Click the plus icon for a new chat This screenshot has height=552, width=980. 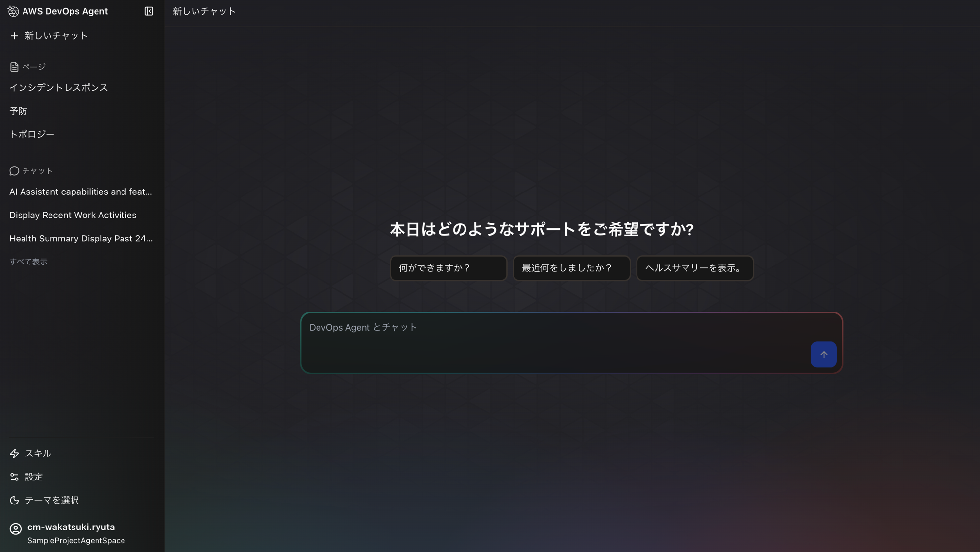[x=14, y=36]
